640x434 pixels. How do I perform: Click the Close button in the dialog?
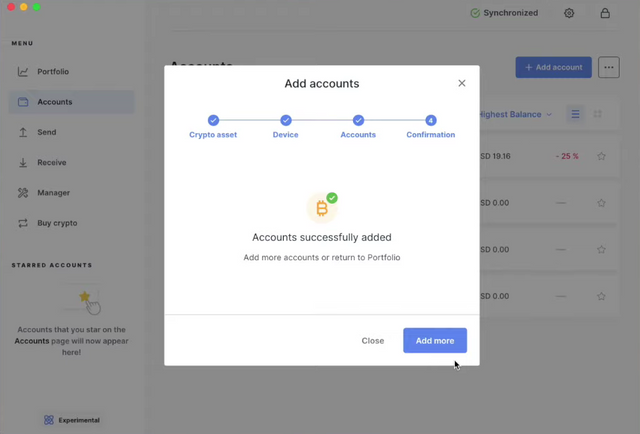[x=373, y=341]
